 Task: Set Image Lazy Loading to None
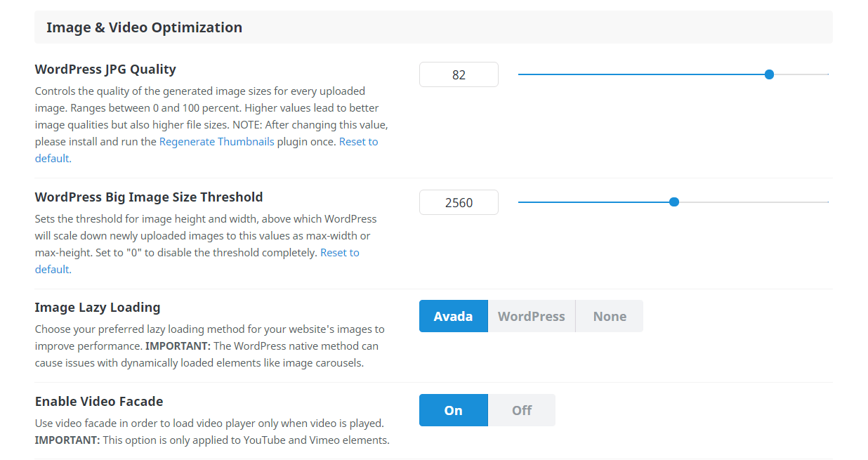point(609,316)
